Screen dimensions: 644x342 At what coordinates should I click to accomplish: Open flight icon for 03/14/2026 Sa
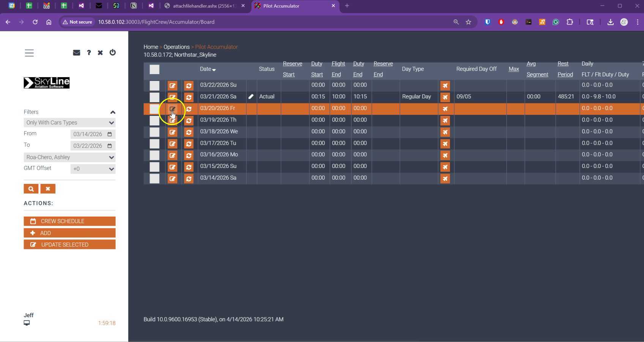(x=445, y=179)
